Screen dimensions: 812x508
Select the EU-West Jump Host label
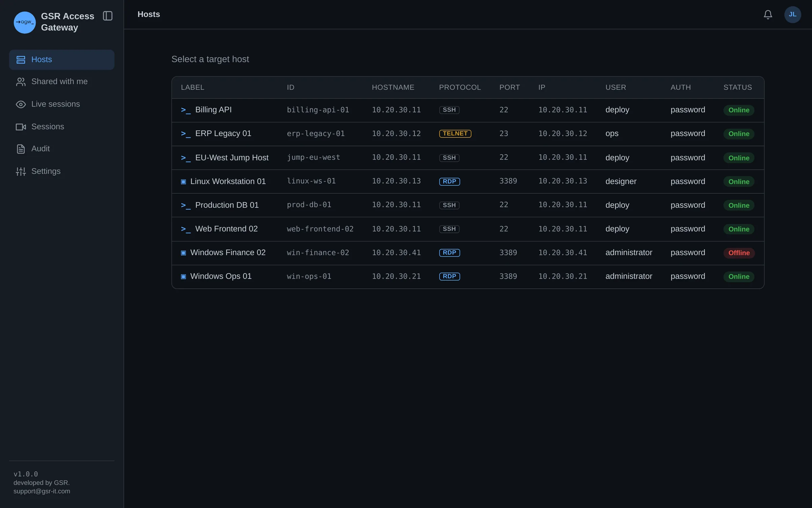click(232, 157)
